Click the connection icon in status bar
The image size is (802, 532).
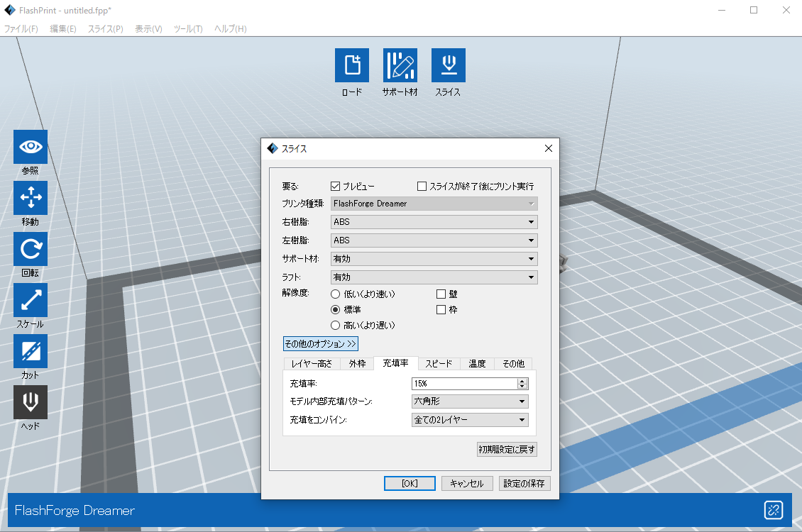[774, 510]
